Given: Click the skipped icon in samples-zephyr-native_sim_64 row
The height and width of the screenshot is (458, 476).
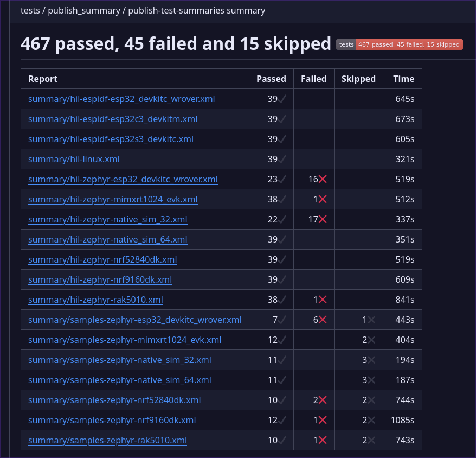Looking at the screenshot, I should point(371,380).
